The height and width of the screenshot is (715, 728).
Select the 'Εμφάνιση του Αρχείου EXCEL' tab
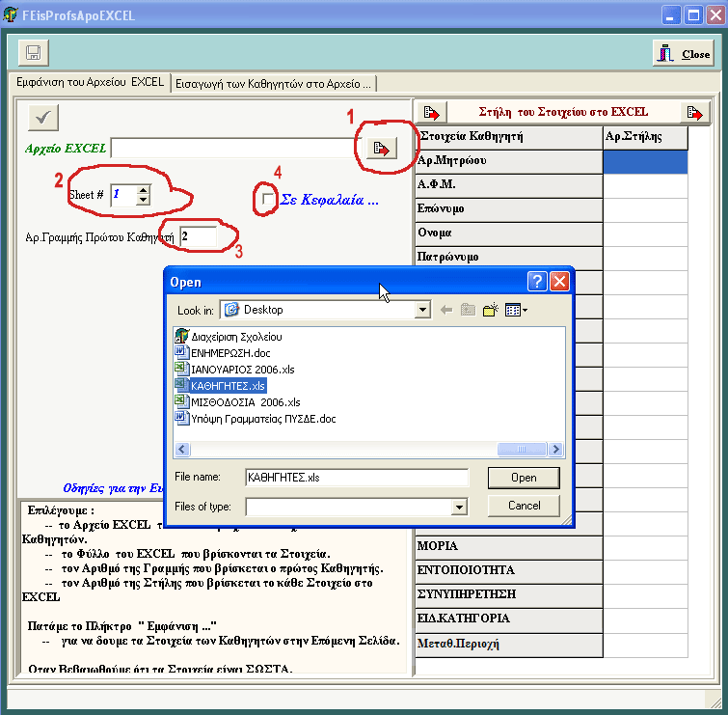90,82
